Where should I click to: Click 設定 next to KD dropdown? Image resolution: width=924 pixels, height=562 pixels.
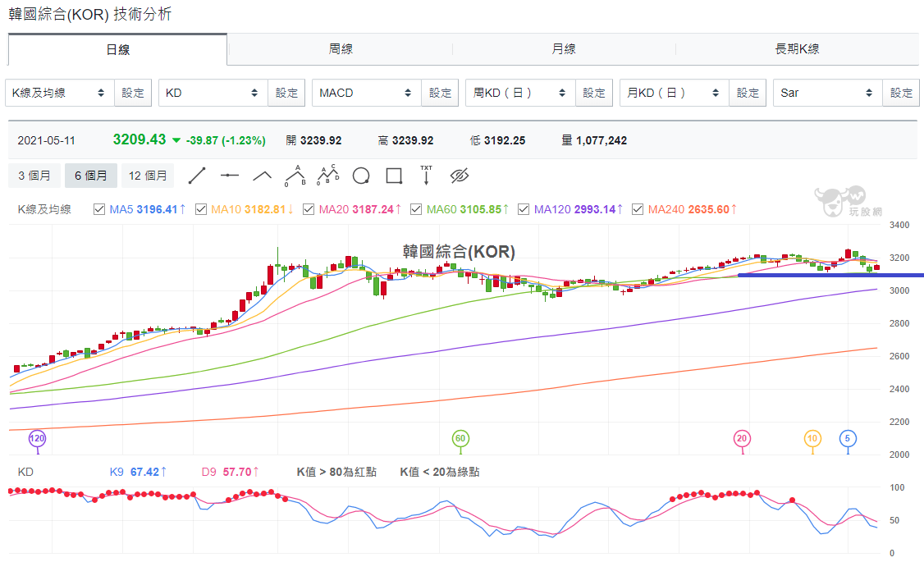(x=286, y=93)
